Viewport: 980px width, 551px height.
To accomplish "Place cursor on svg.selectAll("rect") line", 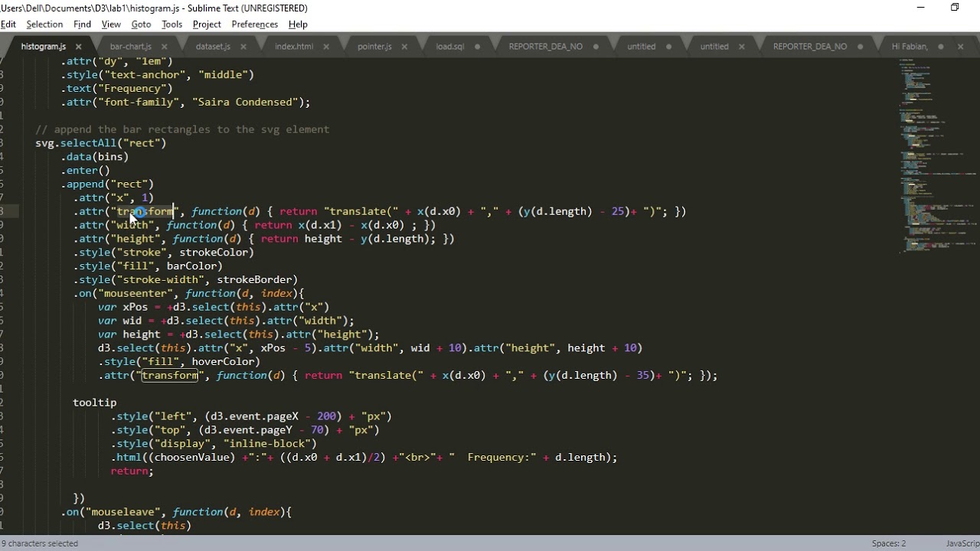I will click(100, 143).
